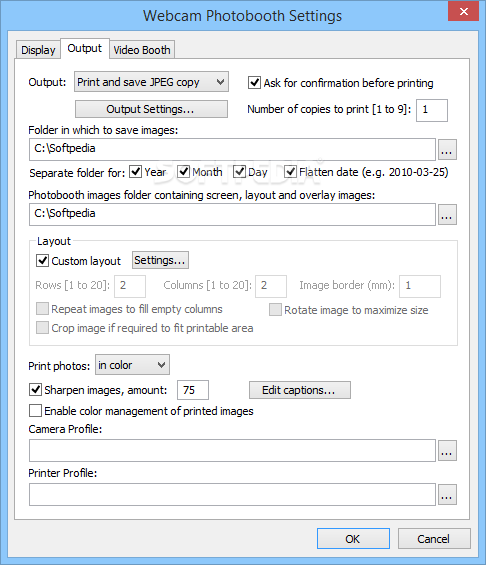Viewport: 486px width, 565px height.
Task: Toggle Flatten date checkbox
Action: 290,172
